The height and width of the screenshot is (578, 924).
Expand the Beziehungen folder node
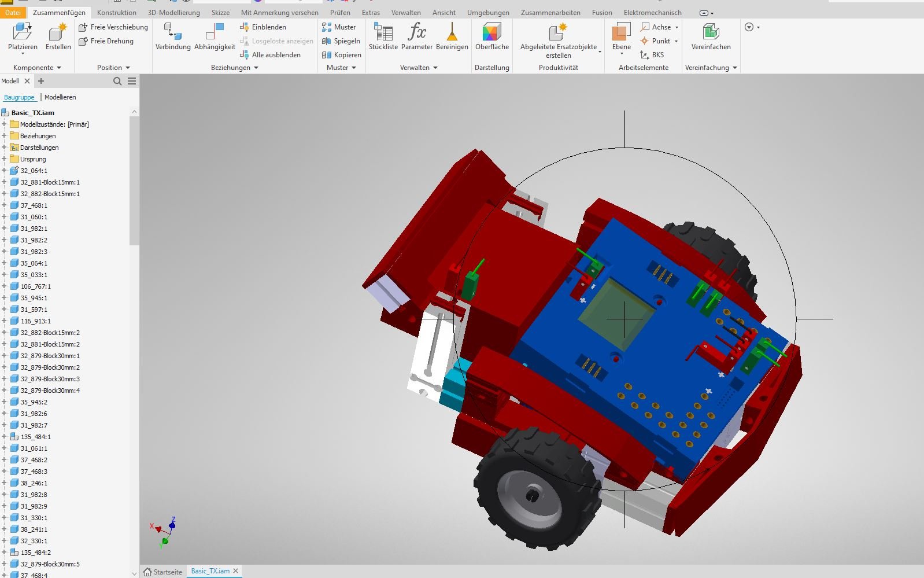pos(4,136)
